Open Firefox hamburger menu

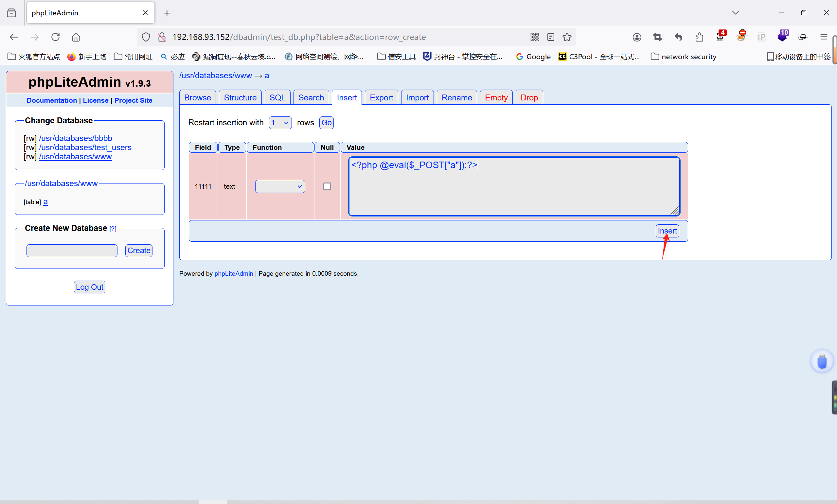tap(824, 37)
